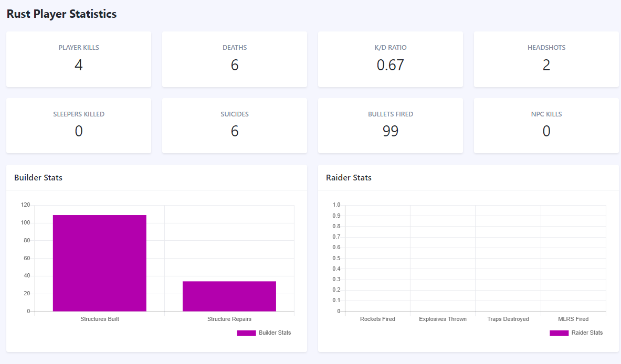This screenshot has width=621, height=364.
Task: Click the Traps Destroyed axis label
Action: pyautogui.click(x=508, y=319)
